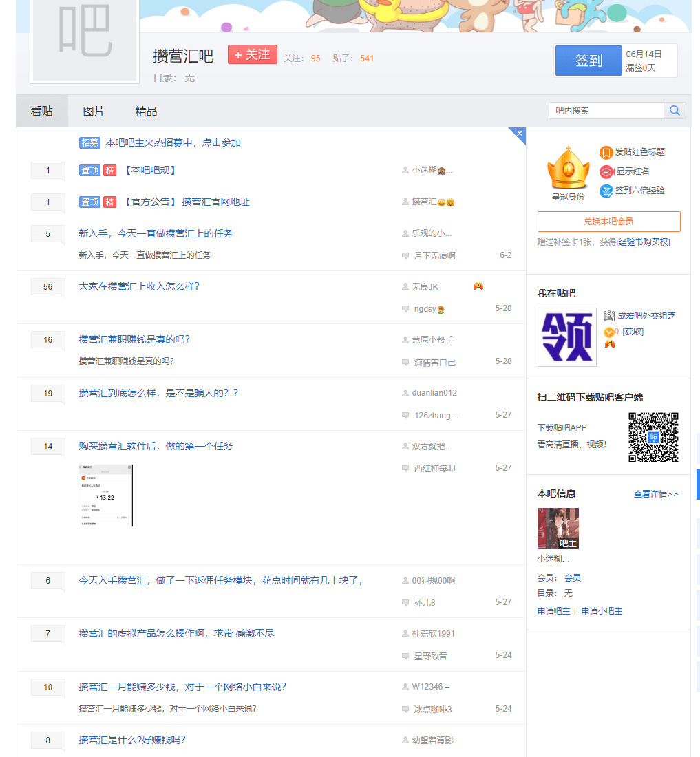Click the blue 签到 sign-in button
This screenshot has height=757, width=700.
coord(588,61)
